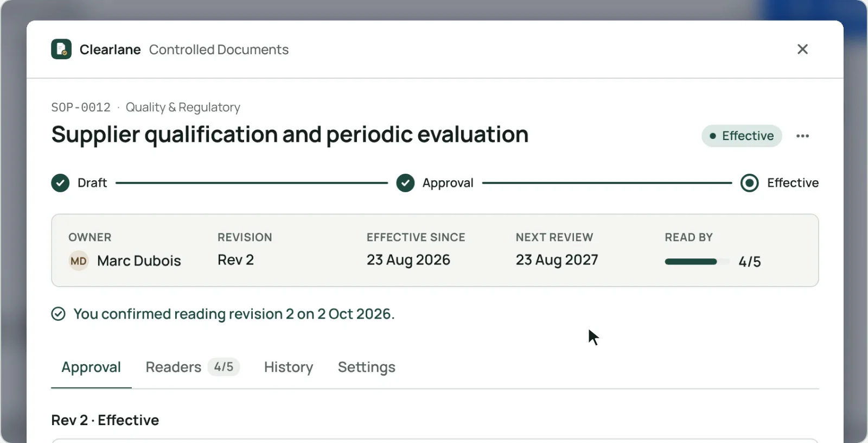The height and width of the screenshot is (443, 868).
Task: Click the Read By progress bar
Action: (x=697, y=262)
